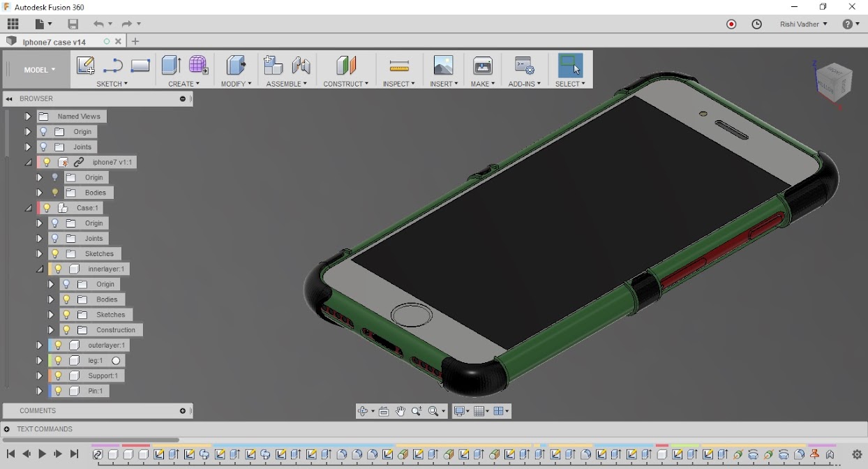Click the Scripts and Add-Ins icon
Screen dimensions: 868x469
pos(524,66)
